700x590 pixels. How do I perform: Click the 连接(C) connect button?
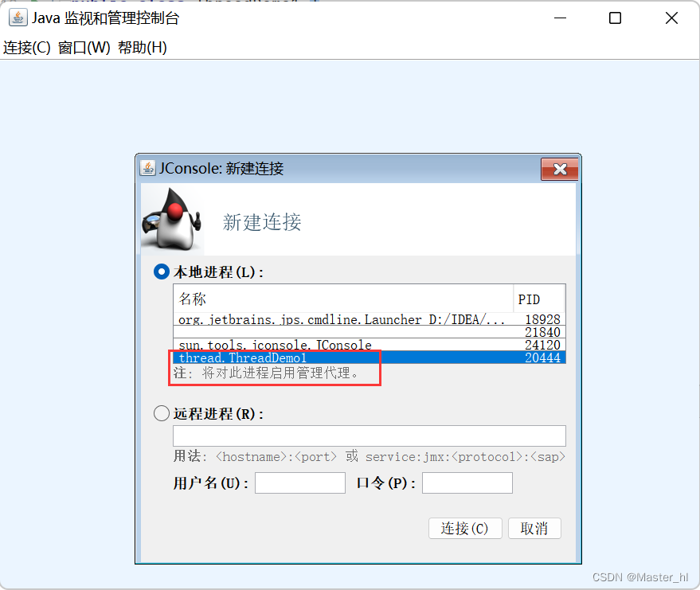pos(465,529)
